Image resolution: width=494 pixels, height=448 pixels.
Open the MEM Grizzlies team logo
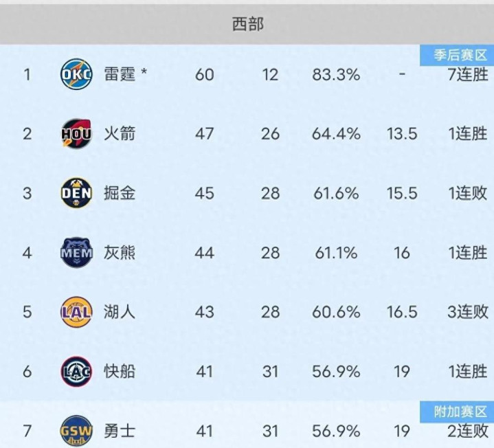[76, 252]
